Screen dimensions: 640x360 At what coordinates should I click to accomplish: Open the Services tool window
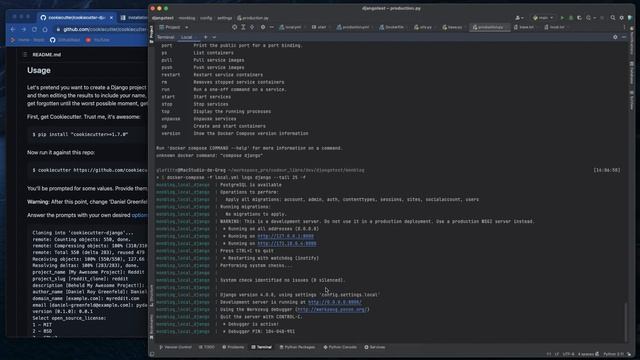pyautogui.click(x=375, y=347)
